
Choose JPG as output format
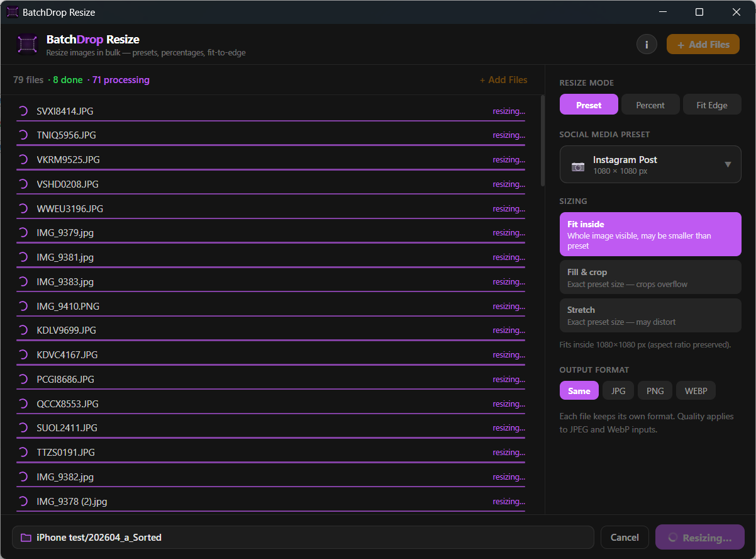pos(618,391)
